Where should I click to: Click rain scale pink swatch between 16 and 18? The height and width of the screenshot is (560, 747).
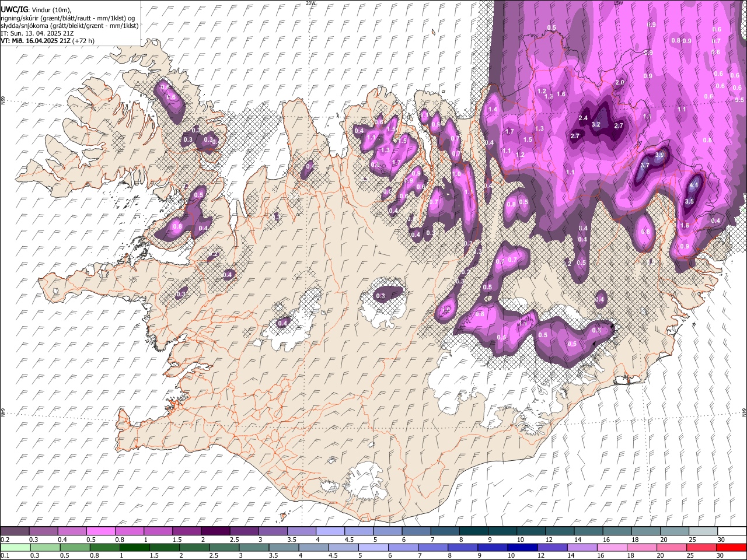[x=613, y=547]
